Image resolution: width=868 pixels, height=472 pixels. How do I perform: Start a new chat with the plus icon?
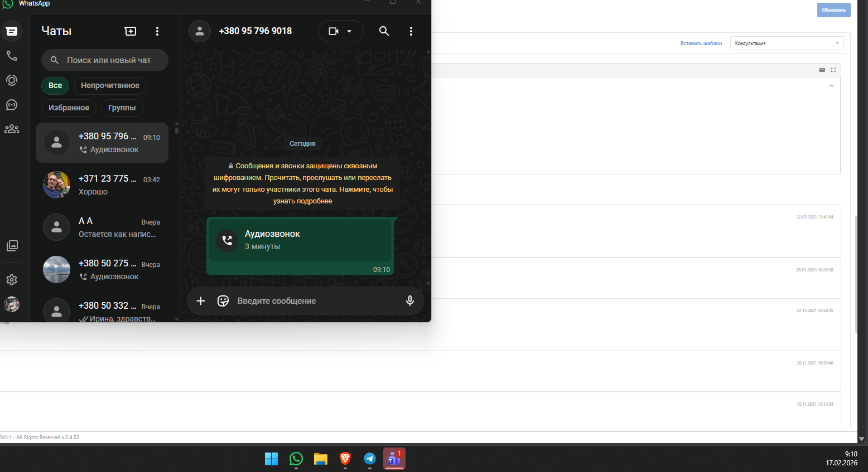coord(131,31)
